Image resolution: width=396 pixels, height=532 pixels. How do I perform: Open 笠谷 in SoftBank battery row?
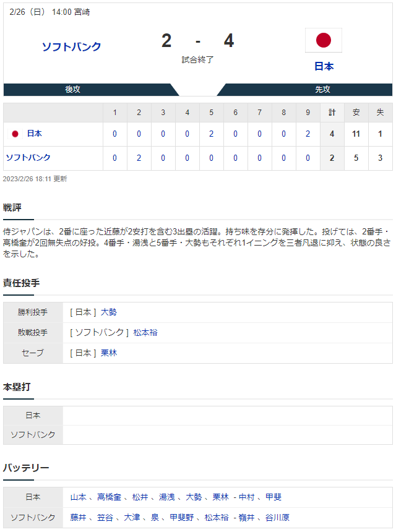(105, 517)
